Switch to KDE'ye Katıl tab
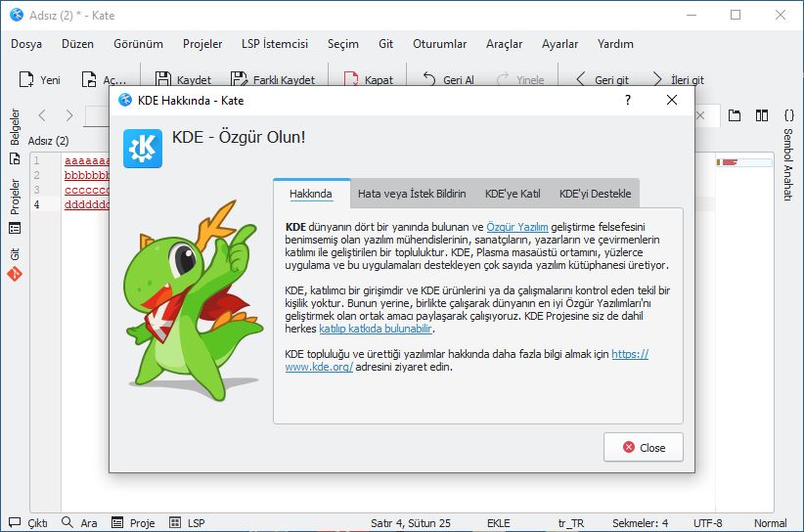Viewport: 804px width, 532px height. (513, 194)
